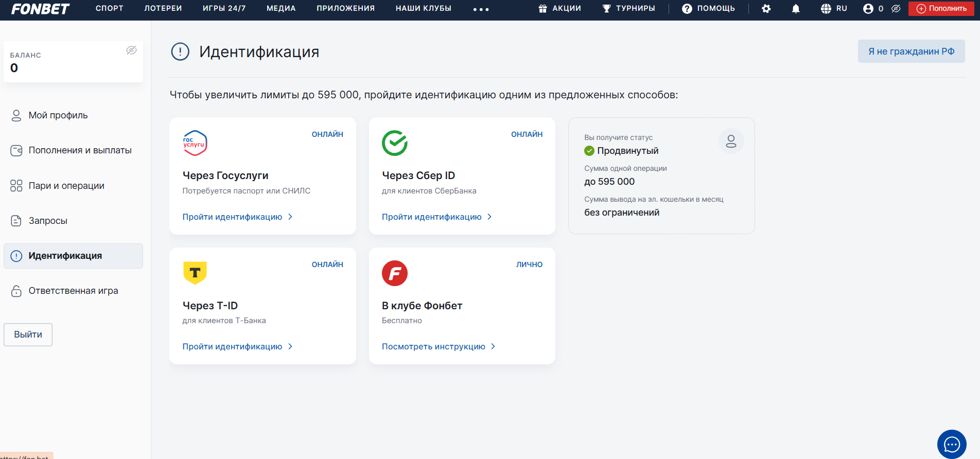Click без ограничений withdrawal text

[622, 213]
